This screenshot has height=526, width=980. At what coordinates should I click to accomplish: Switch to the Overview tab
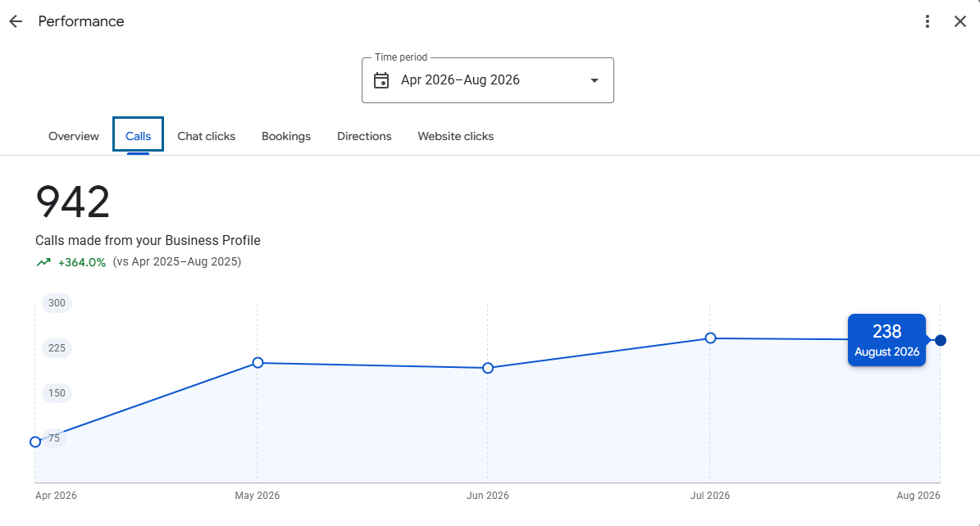[x=74, y=136]
